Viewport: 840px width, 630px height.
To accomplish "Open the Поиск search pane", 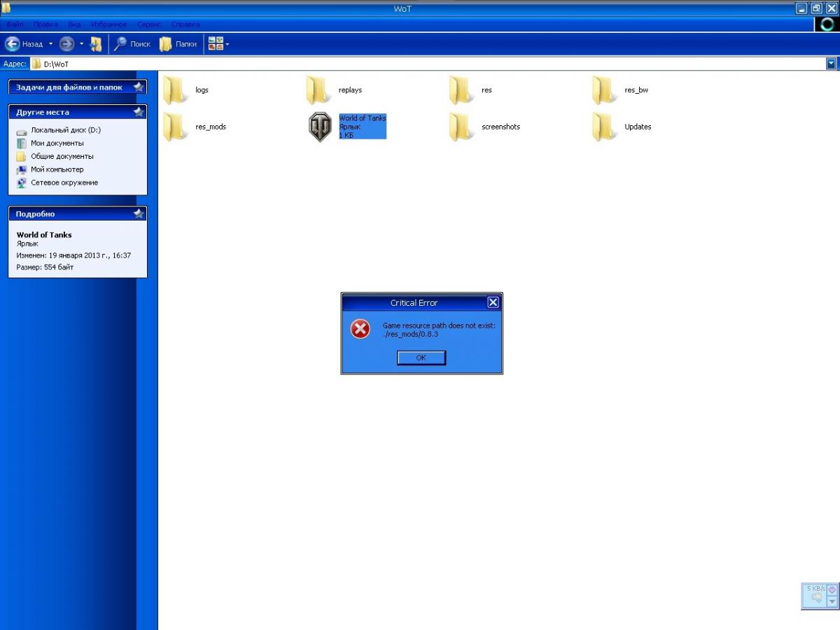I will 132,43.
